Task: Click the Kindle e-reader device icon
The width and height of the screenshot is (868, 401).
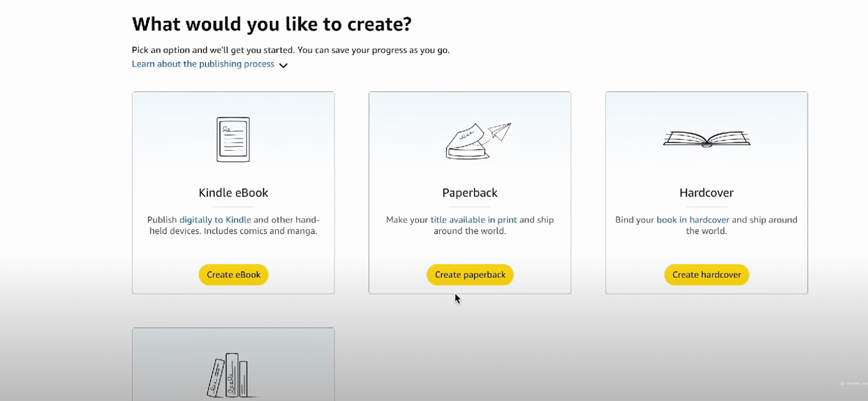Action: click(233, 139)
